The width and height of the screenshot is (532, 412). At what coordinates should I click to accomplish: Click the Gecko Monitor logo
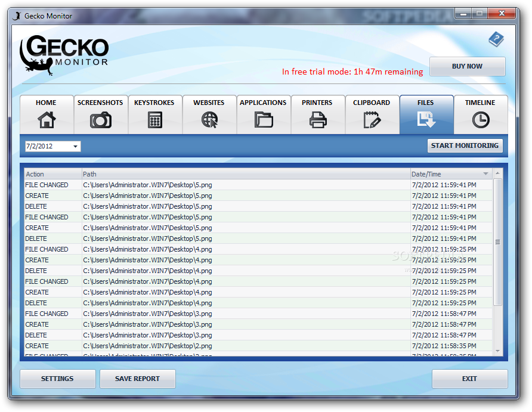click(x=64, y=55)
